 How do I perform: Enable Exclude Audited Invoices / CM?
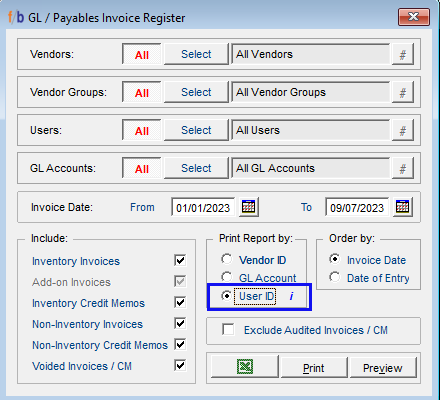pyautogui.click(x=228, y=330)
